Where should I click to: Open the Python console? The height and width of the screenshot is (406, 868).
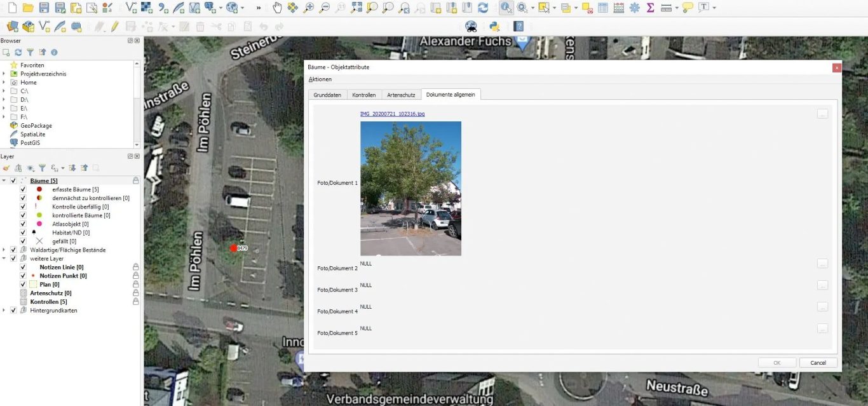(494, 26)
